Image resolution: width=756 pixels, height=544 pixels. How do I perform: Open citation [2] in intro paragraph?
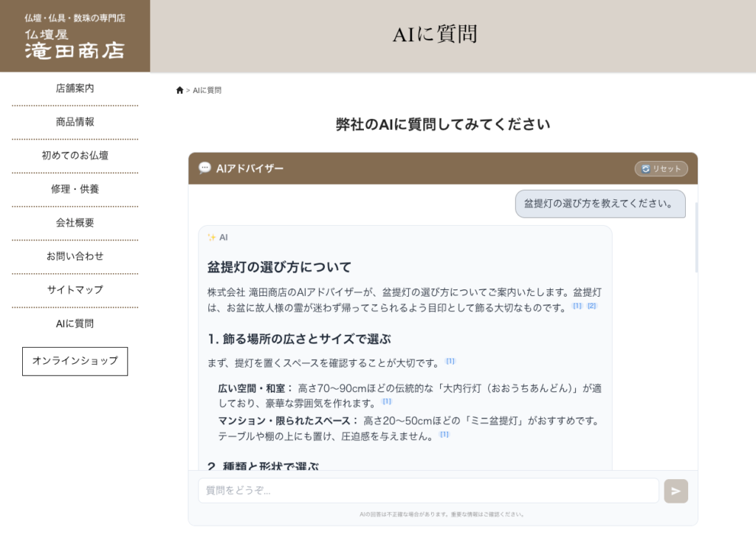[x=591, y=306]
